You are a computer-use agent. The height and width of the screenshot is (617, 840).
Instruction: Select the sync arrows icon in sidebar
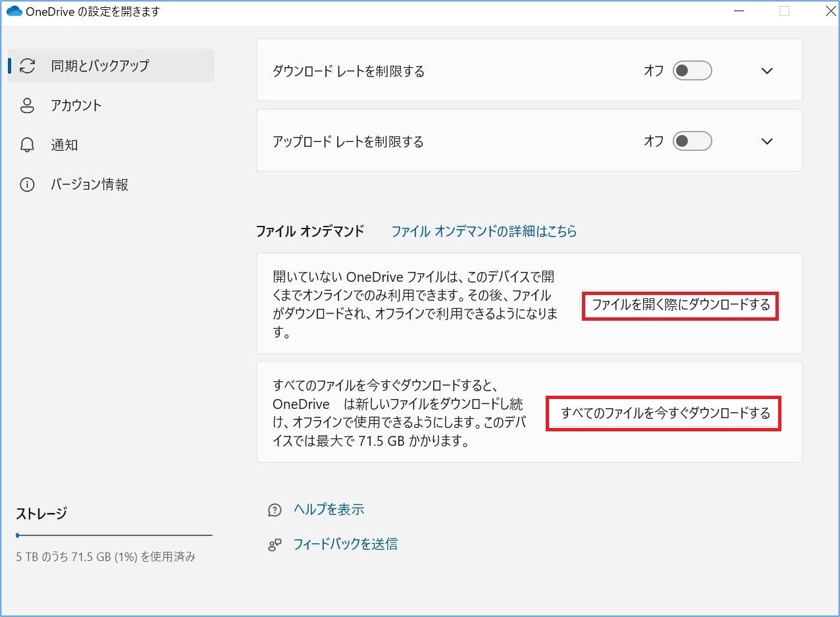point(26,65)
